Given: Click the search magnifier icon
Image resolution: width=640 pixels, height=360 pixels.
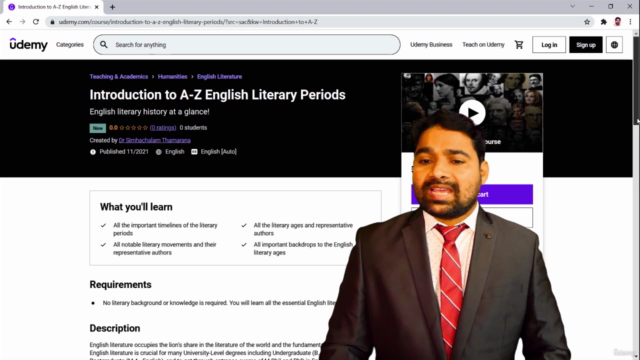Looking at the screenshot, I should pyautogui.click(x=104, y=44).
